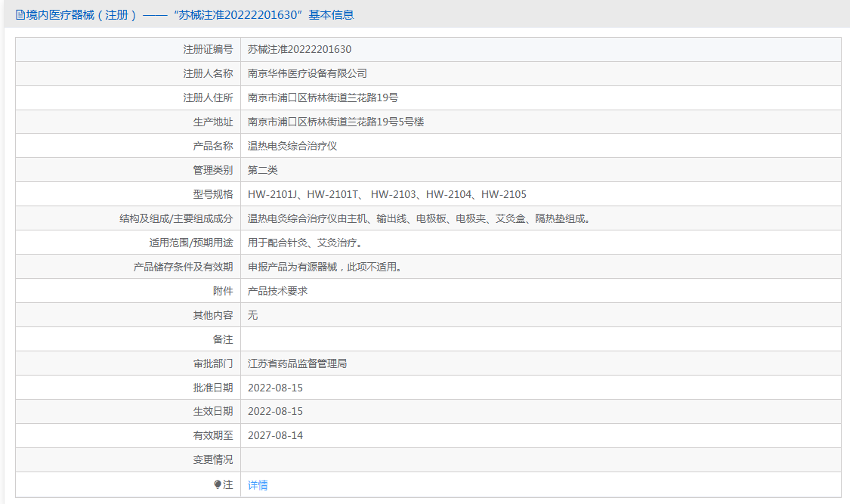Click the 备注 label
The image size is (850, 504).
(223, 339)
